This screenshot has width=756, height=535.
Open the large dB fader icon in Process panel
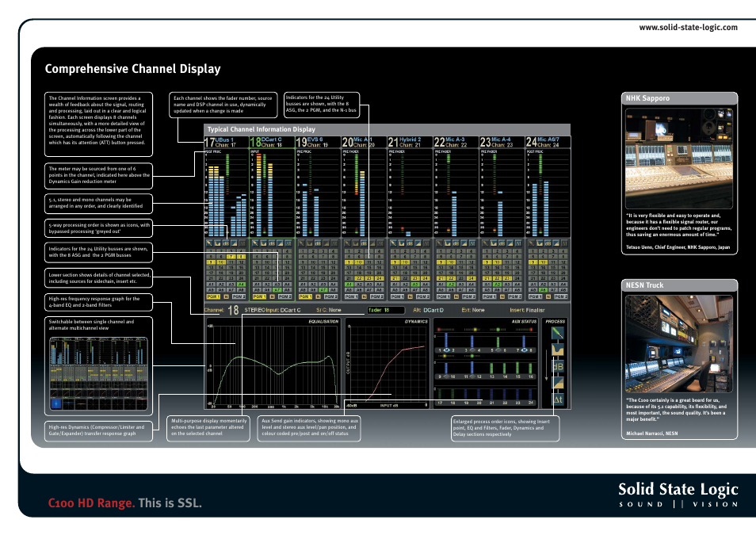point(558,366)
